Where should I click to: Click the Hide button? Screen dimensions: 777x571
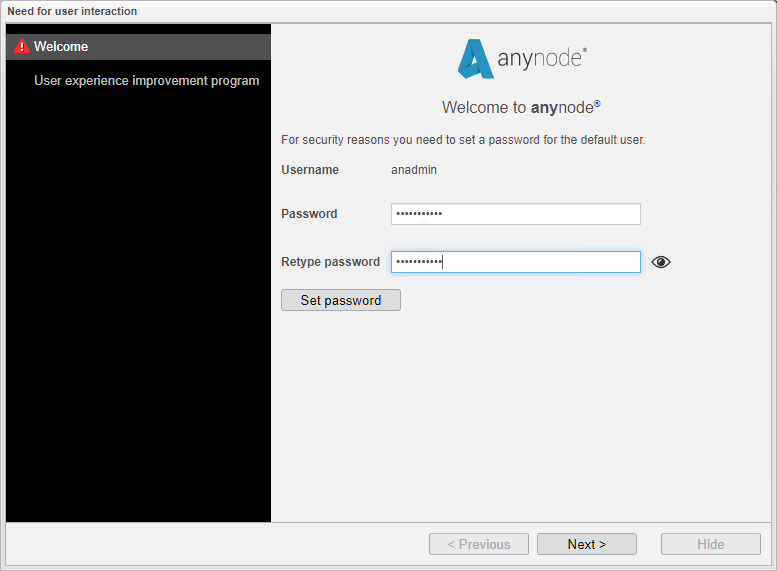(x=710, y=544)
